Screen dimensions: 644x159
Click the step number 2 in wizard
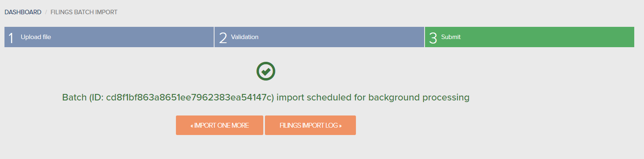click(223, 38)
